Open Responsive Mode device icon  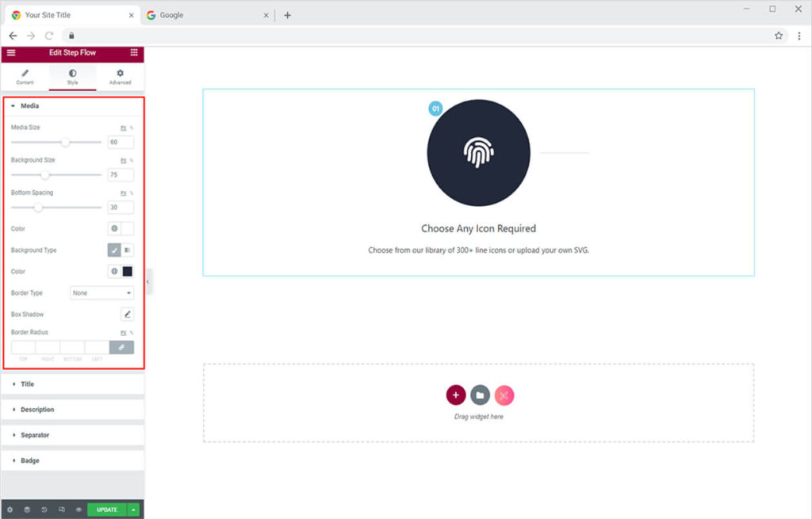pyautogui.click(x=62, y=509)
